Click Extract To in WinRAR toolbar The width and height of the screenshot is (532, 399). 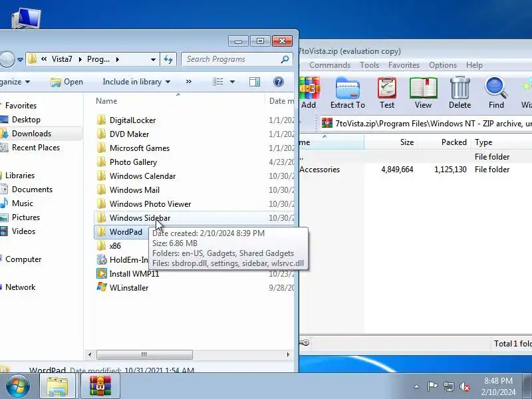pos(347,93)
